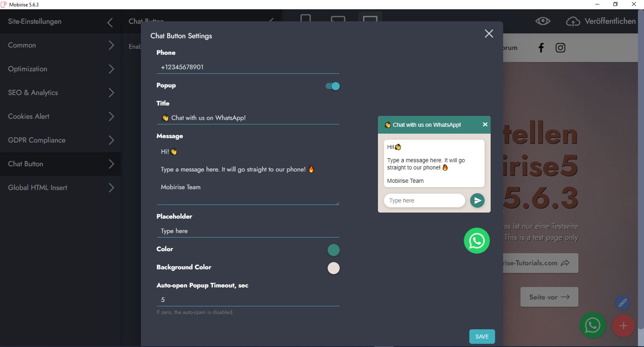Click the blue pencil edit icon
Image resolution: width=644 pixels, height=347 pixels.
tap(622, 303)
